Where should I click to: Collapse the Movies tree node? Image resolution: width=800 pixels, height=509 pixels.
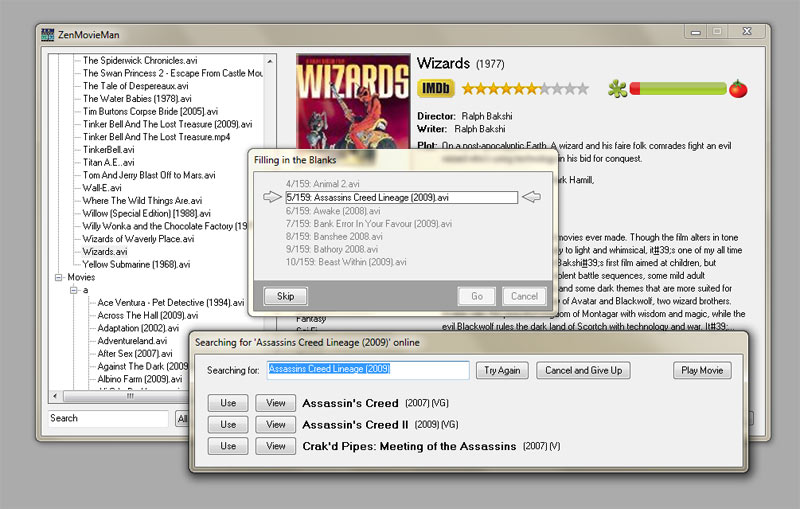[x=59, y=277]
